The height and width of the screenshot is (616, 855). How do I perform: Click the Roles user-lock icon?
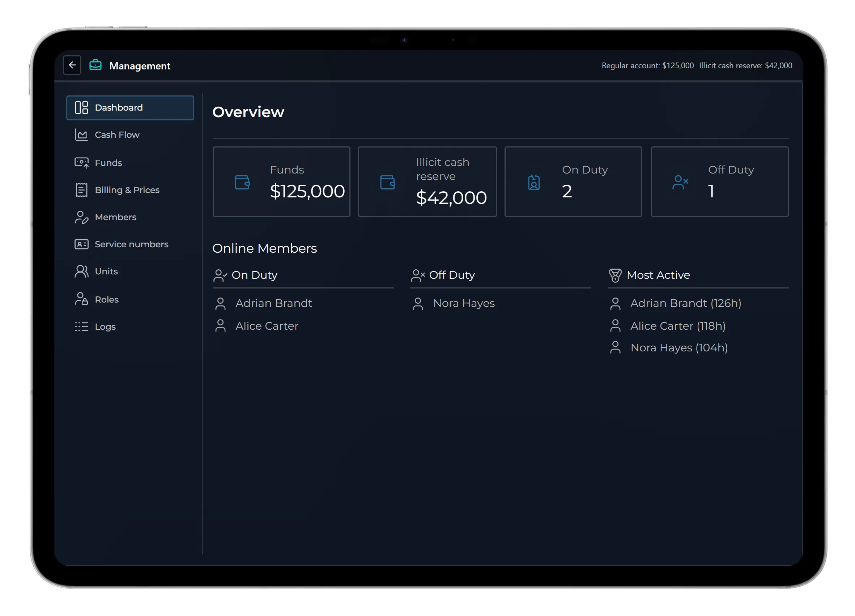click(x=81, y=299)
